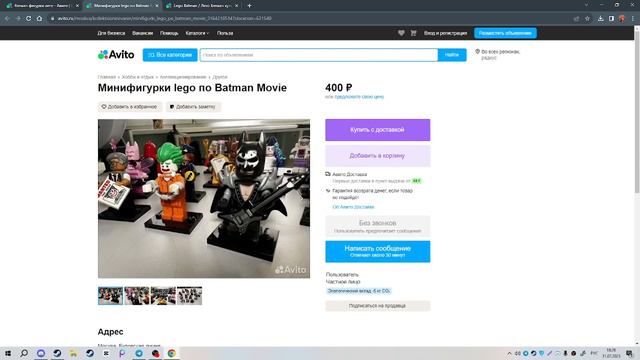Open the browser downloads icon
640x360 pixels.
600,18
